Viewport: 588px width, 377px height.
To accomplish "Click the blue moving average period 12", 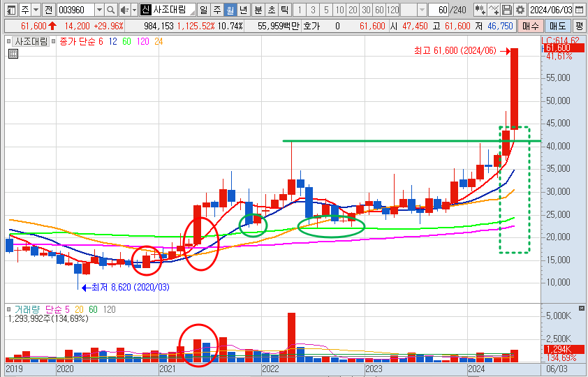I will [x=113, y=42].
